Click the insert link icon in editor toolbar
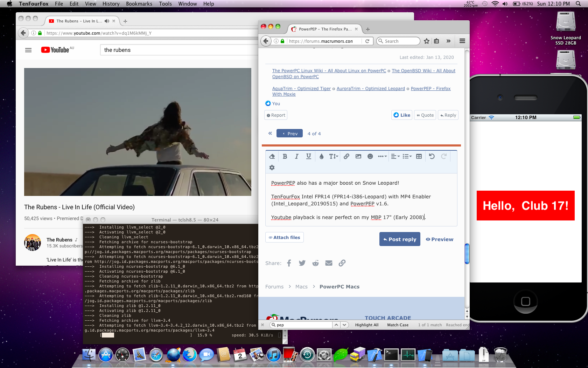This screenshot has height=368, width=588. click(346, 156)
